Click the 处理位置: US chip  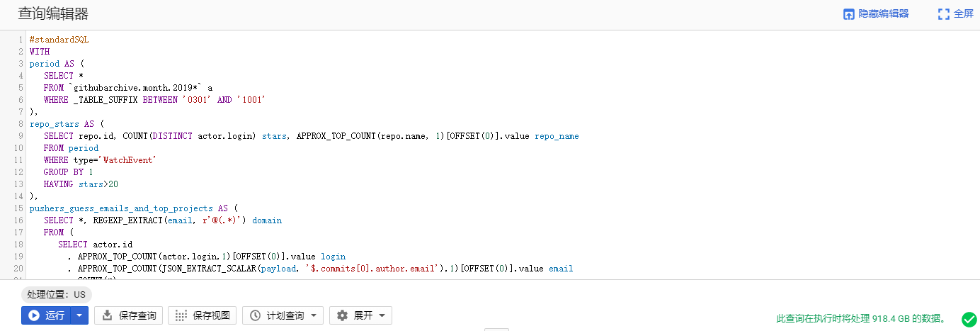57,295
